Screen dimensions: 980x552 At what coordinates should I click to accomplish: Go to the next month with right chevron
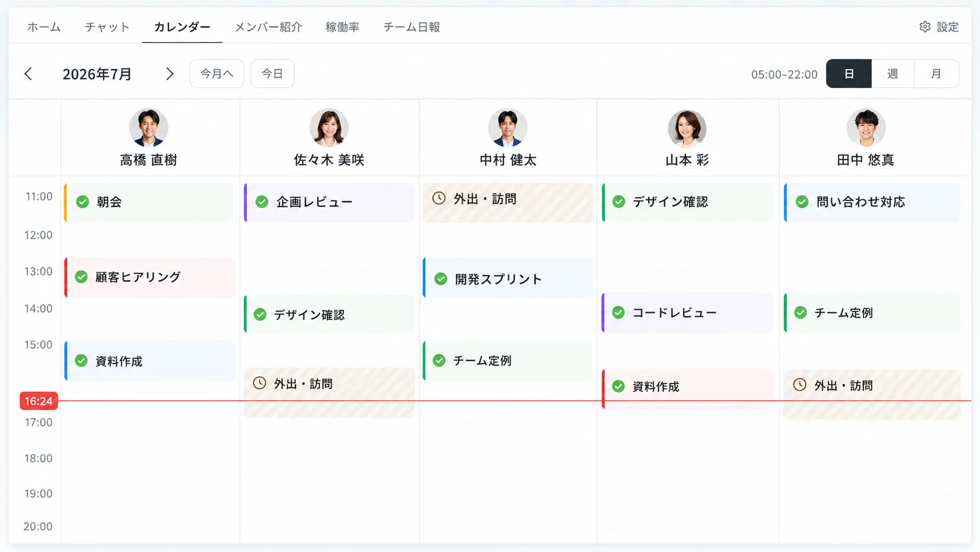click(169, 74)
